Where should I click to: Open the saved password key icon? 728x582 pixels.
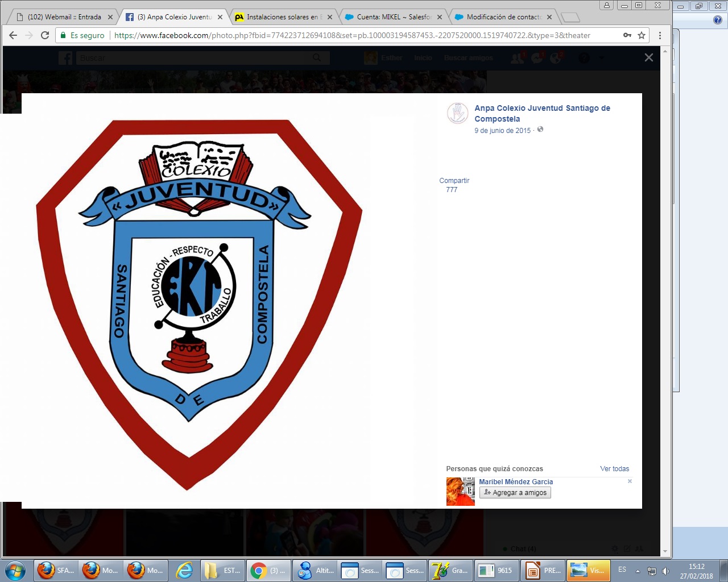[x=627, y=35]
